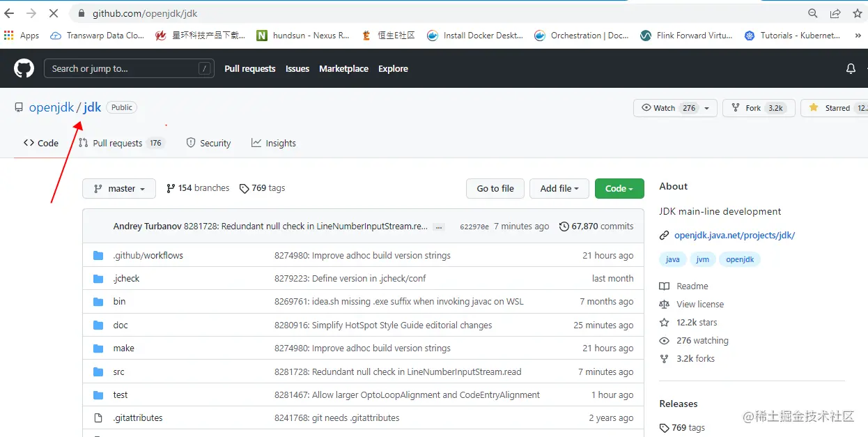The height and width of the screenshot is (437, 868).
Task: Open the Releases heading link
Action: click(679, 404)
